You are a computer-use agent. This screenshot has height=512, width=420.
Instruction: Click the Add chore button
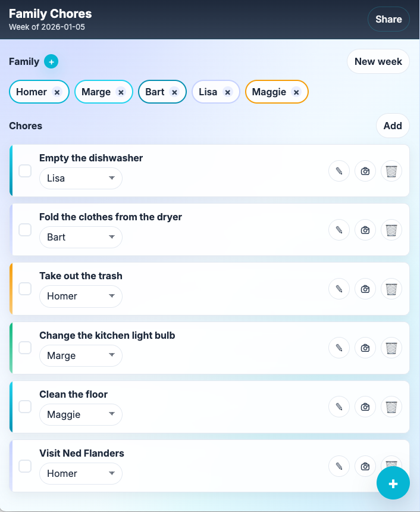(393, 126)
